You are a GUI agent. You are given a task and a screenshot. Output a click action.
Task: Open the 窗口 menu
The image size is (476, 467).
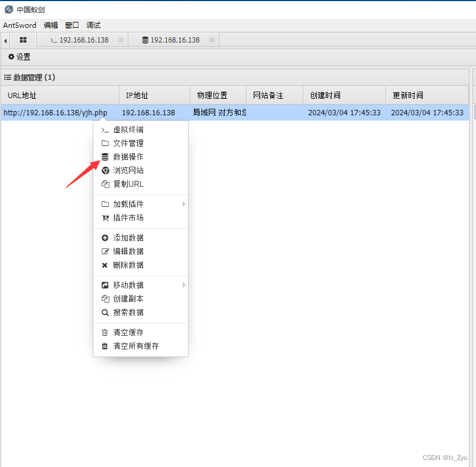[x=72, y=25]
